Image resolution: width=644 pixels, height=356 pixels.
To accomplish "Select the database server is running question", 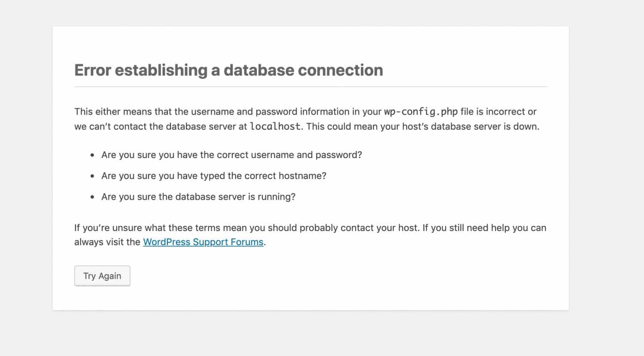I will pyautogui.click(x=198, y=197).
